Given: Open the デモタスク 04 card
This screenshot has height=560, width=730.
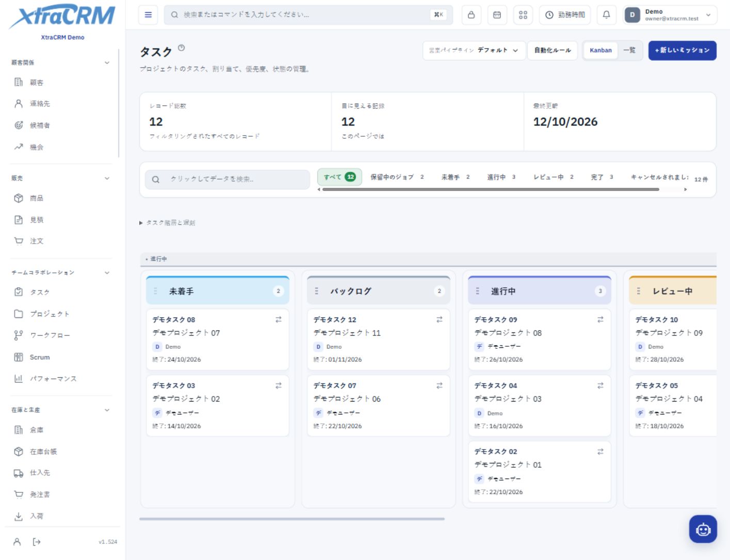Looking at the screenshot, I should point(539,406).
